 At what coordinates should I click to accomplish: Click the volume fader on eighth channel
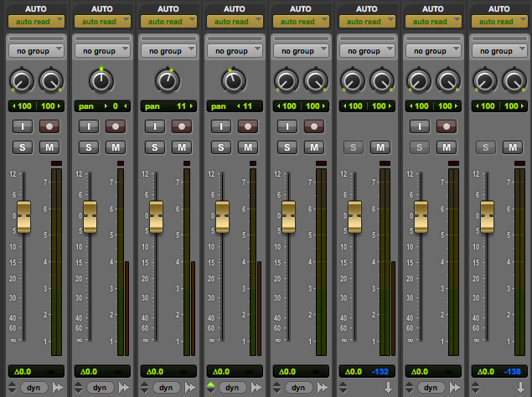point(487,216)
